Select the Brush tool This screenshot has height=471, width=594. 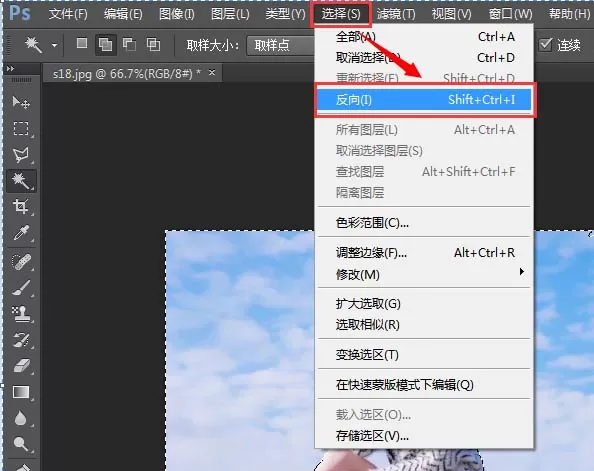(x=21, y=288)
